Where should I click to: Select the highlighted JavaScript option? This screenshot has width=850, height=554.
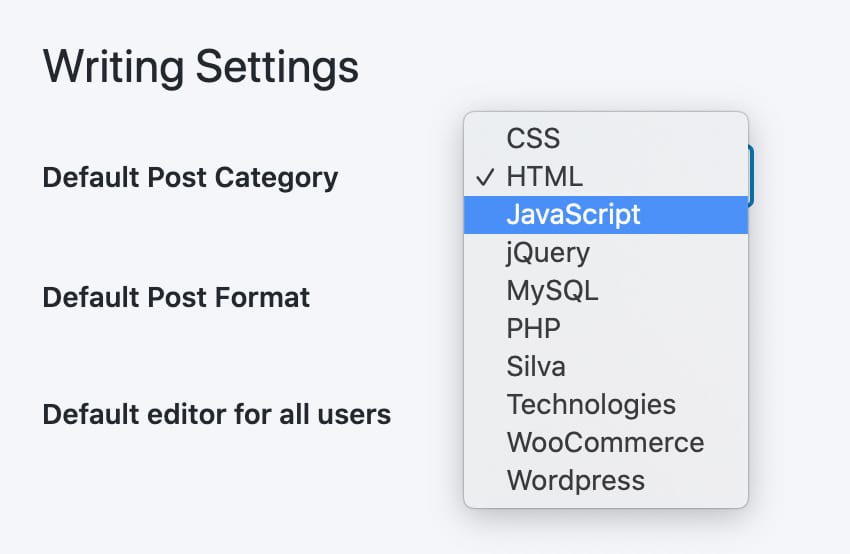click(606, 215)
